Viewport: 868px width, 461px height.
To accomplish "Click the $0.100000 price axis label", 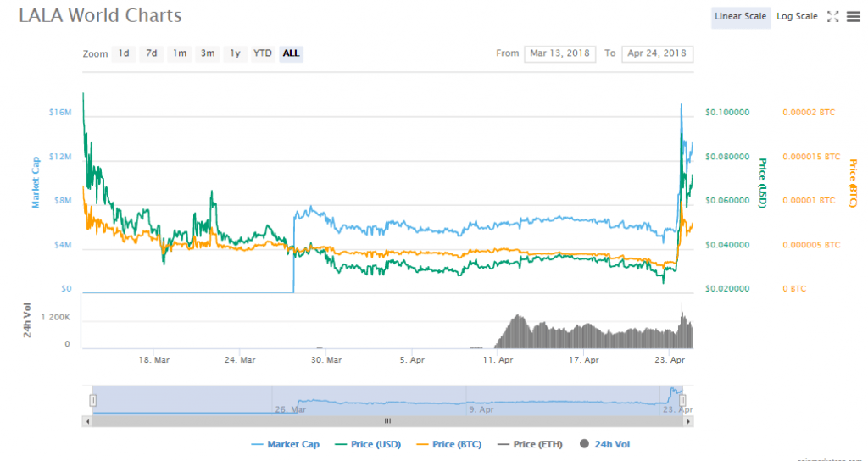I will click(x=727, y=113).
